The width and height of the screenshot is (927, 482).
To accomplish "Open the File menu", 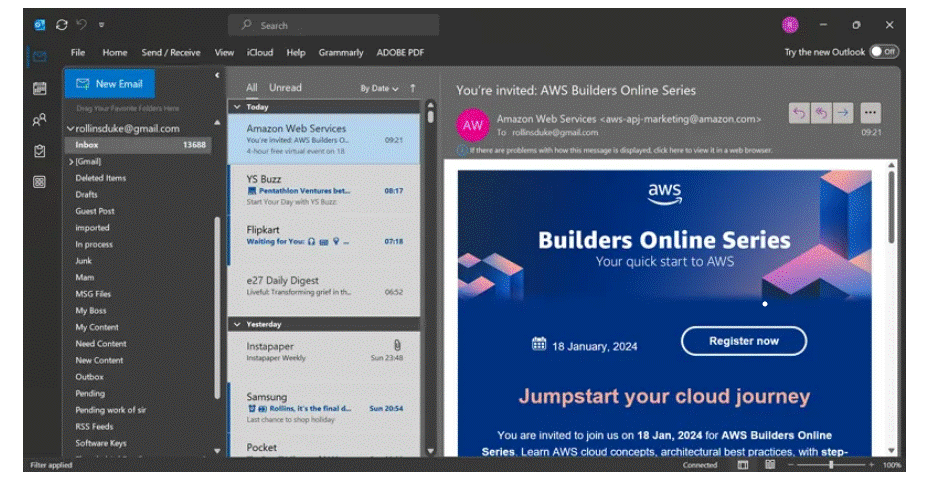I will pos(77,53).
